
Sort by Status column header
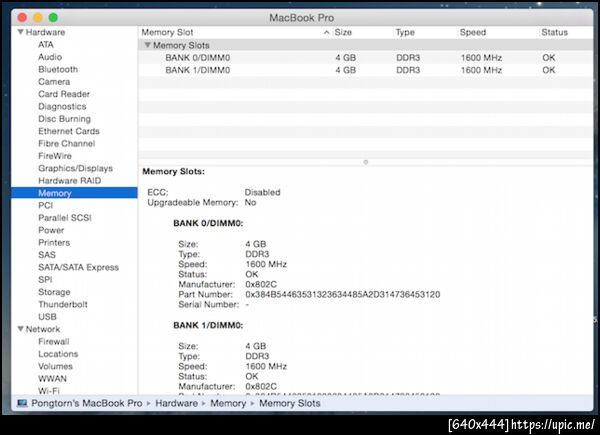[554, 33]
